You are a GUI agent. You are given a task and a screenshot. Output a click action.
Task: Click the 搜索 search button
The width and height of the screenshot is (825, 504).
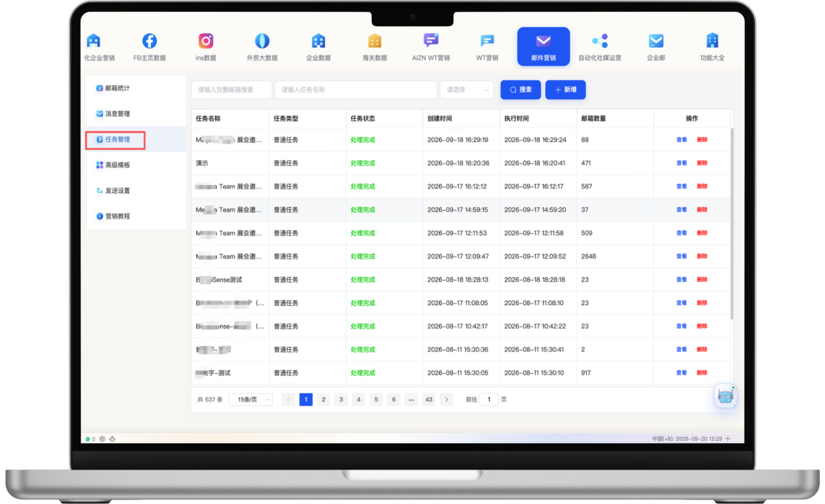(521, 90)
